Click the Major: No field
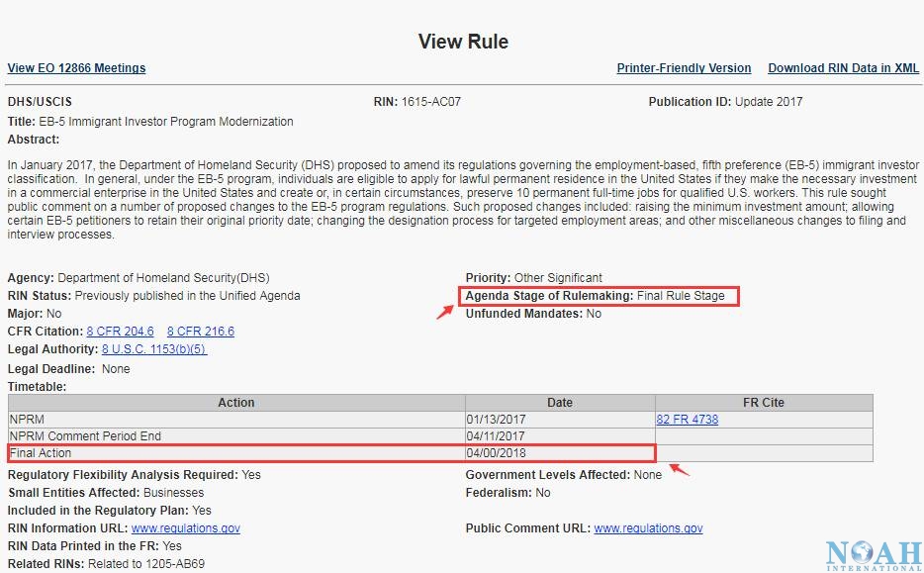924x573 pixels. point(35,314)
